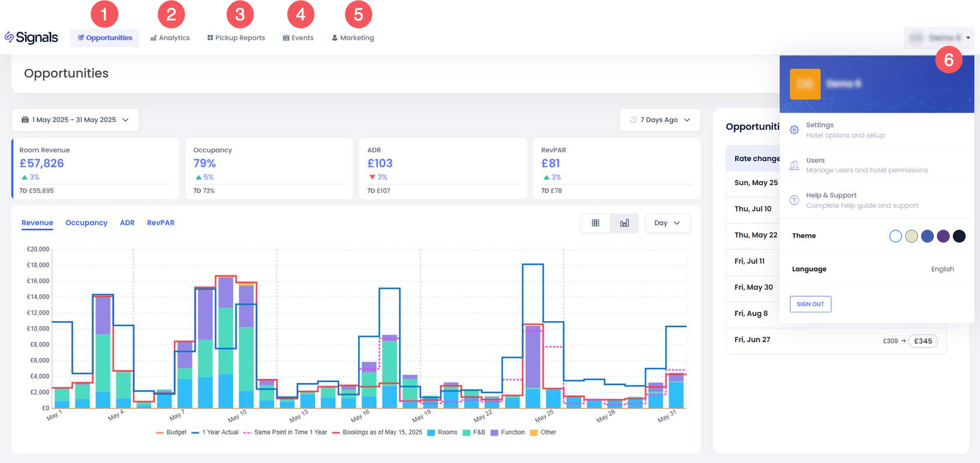Switch to table view icon

(595, 223)
